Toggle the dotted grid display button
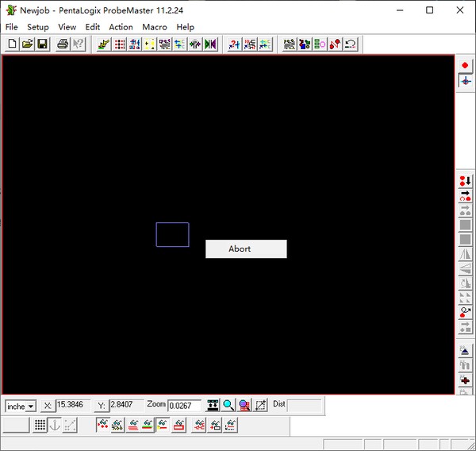Screen dimensions: 476x451 (x=40, y=426)
